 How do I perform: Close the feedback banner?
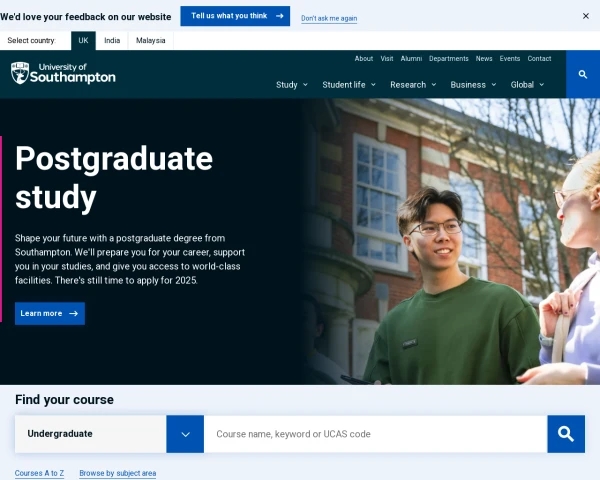585,16
